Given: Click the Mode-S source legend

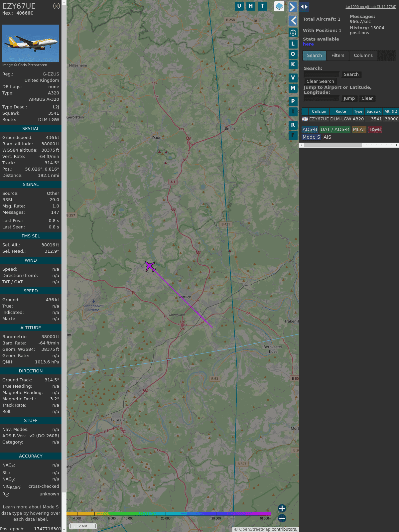Looking at the screenshot, I should (311, 137).
